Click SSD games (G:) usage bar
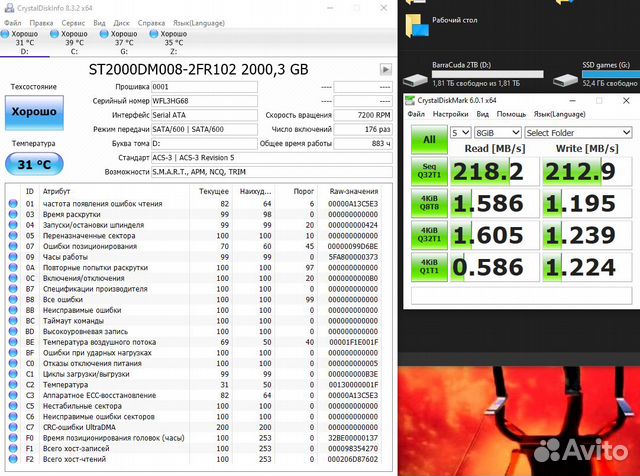640x476 pixels. (611, 74)
